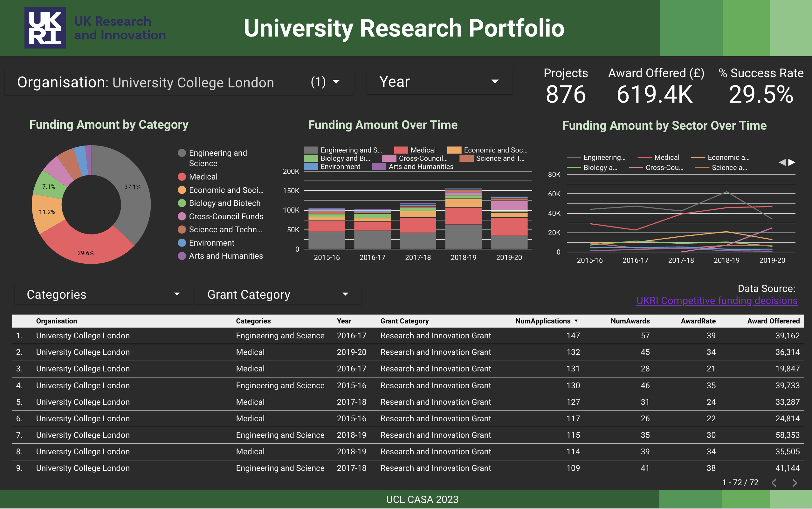Screen dimensions: 812x509
Task: Go to previous legend page in sector chart
Action: point(782,163)
